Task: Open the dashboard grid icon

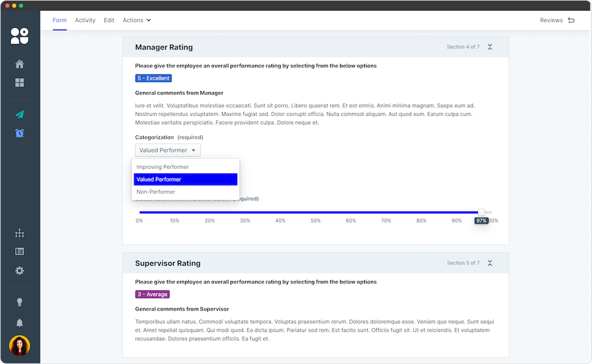Action: click(x=20, y=83)
